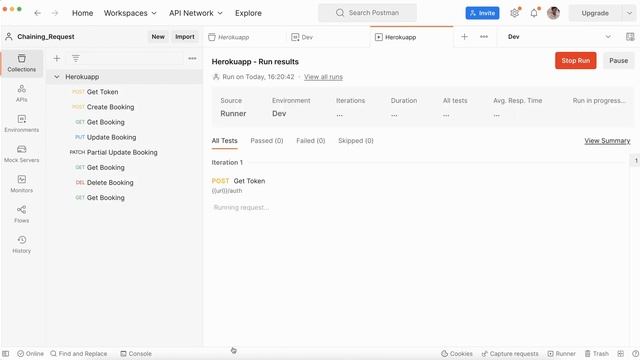Open a new tab with the plus icon
The height and width of the screenshot is (360, 640).
464,37
